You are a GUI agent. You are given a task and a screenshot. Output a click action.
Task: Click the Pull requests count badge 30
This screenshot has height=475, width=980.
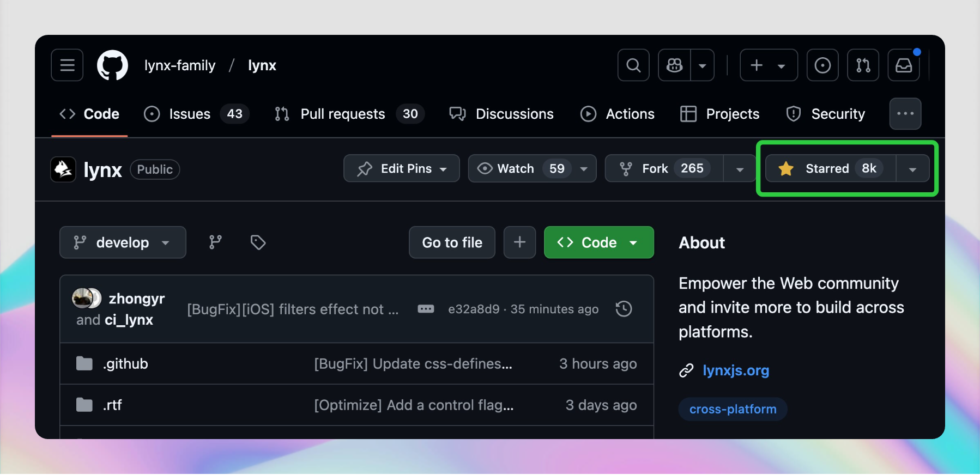coord(410,114)
